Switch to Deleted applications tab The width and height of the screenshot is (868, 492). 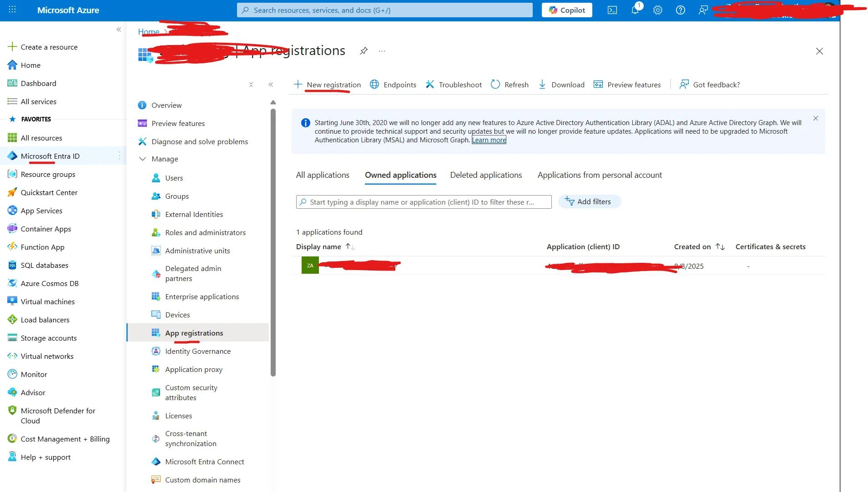tap(485, 175)
